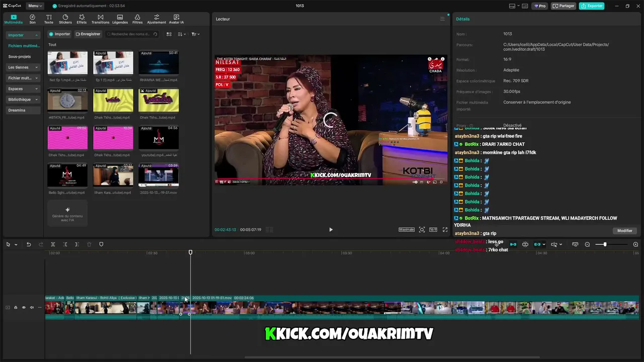Expand the Fichier mult... sidebar section
The width and height of the screenshot is (644, 362).
click(23, 78)
